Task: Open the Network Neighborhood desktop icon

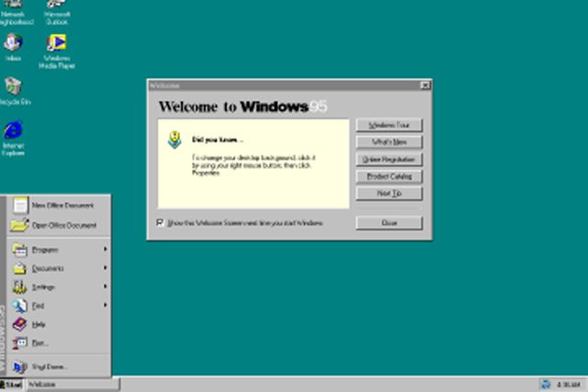Action: tap(14, 11)
